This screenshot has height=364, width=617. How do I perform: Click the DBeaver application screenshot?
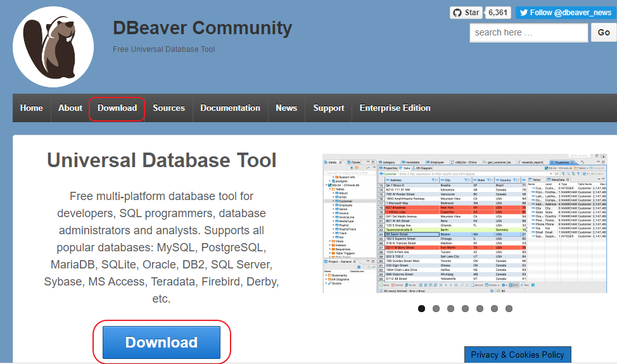464,223
